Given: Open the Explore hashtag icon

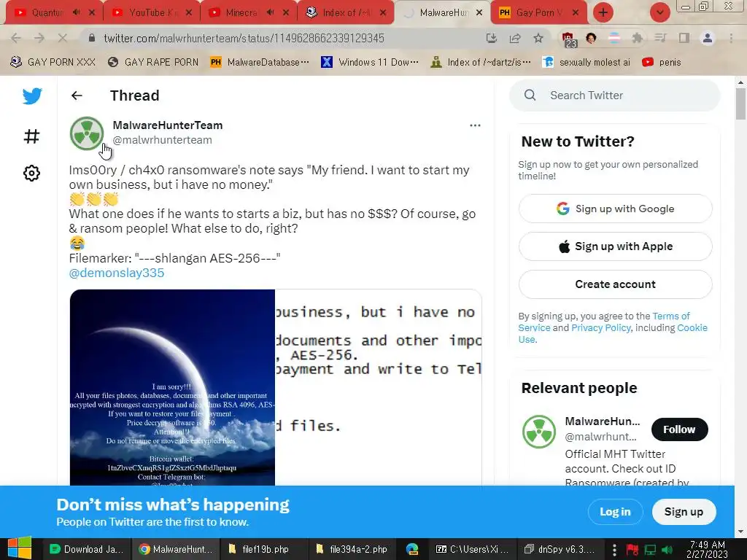Looking at the screenshot, I should coord(31,136).
